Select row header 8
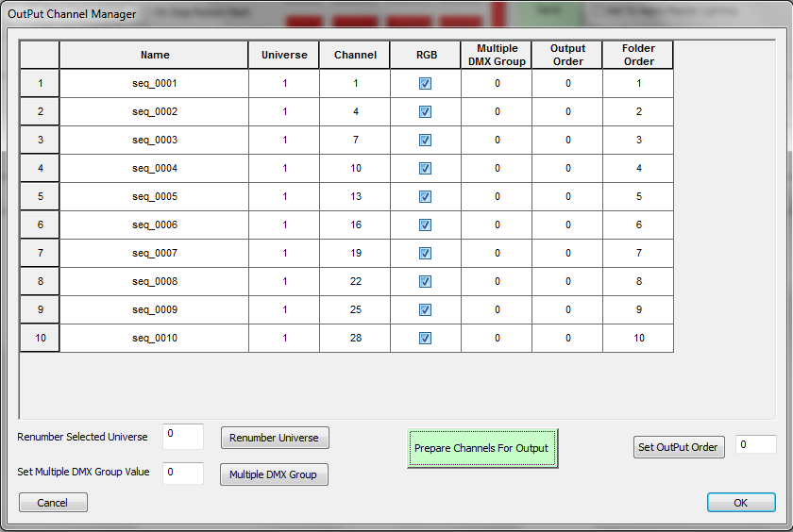 pyautogui.click(x=40, y=281)
